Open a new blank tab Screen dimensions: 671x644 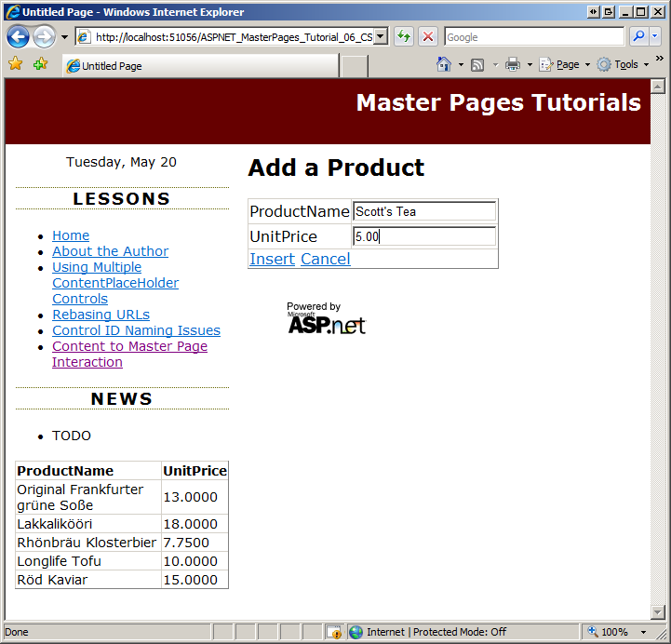pos(354,66)
